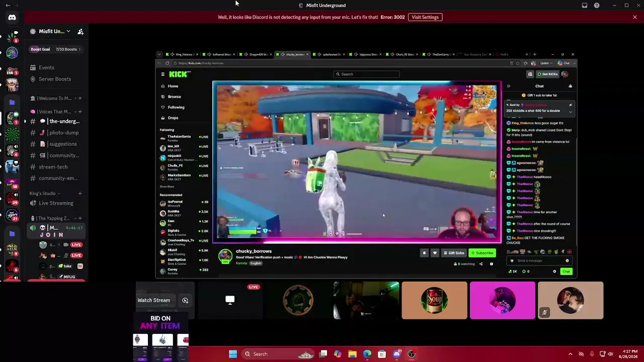Dismiss the mic error banner
The width and height of the screenshot is (644, 362).
(635, 17)
